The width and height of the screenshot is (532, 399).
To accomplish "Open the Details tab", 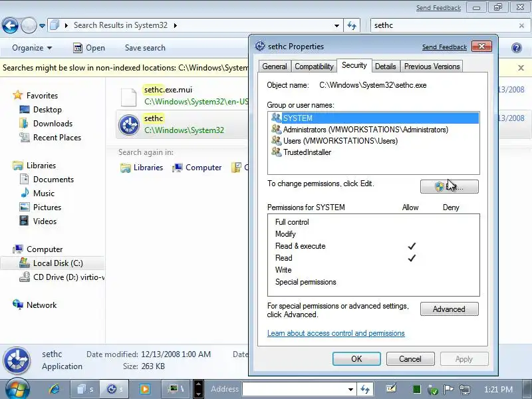I will tap(386, 66).
